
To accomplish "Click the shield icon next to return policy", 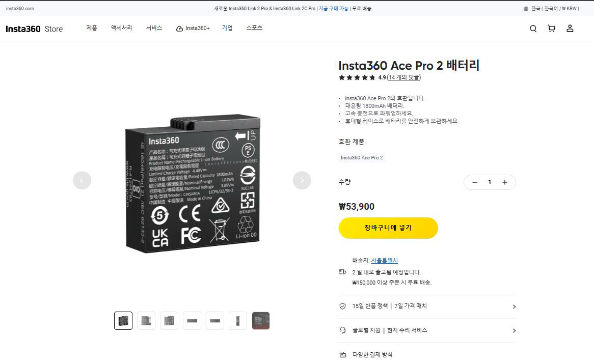I will [342, 306].
